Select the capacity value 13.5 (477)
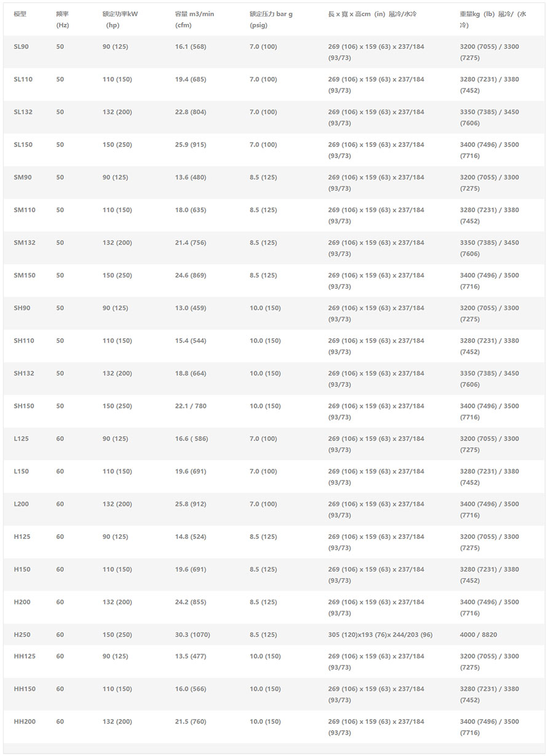The height and width of the screenshot is (756, 547). click(x=191, y=656)
